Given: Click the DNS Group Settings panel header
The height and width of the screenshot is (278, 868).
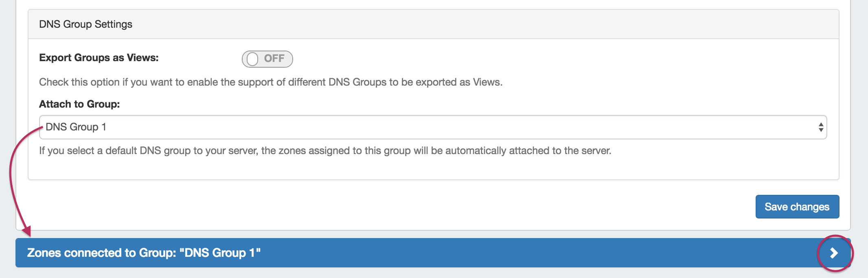Looking at the screenshot, I should point(86,24).
